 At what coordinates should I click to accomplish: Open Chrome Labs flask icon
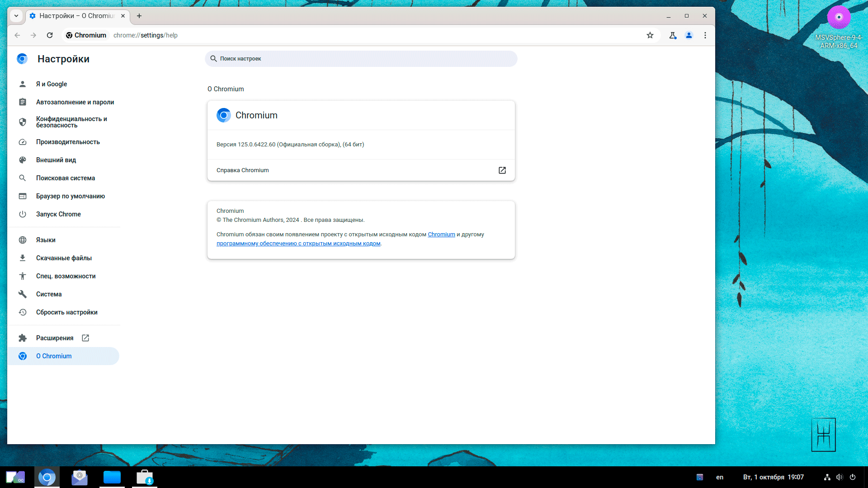click(x=672, y=35)
